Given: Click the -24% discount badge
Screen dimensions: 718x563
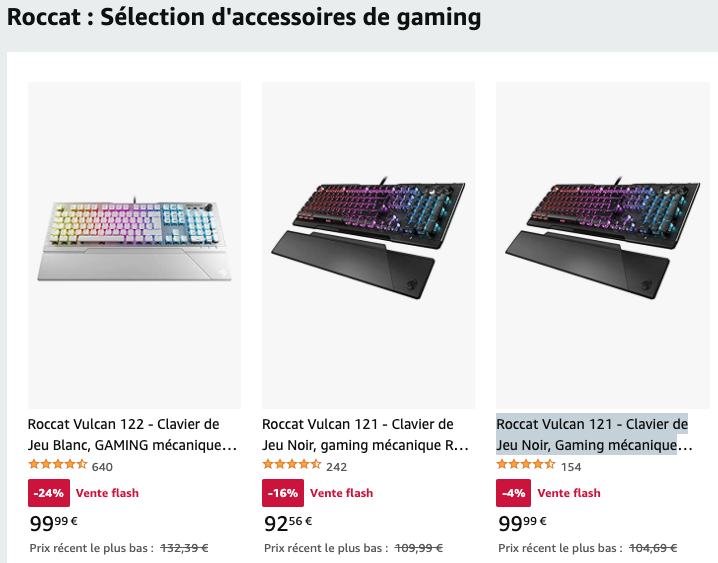Looking at the screenshot, I should point(46,493).
